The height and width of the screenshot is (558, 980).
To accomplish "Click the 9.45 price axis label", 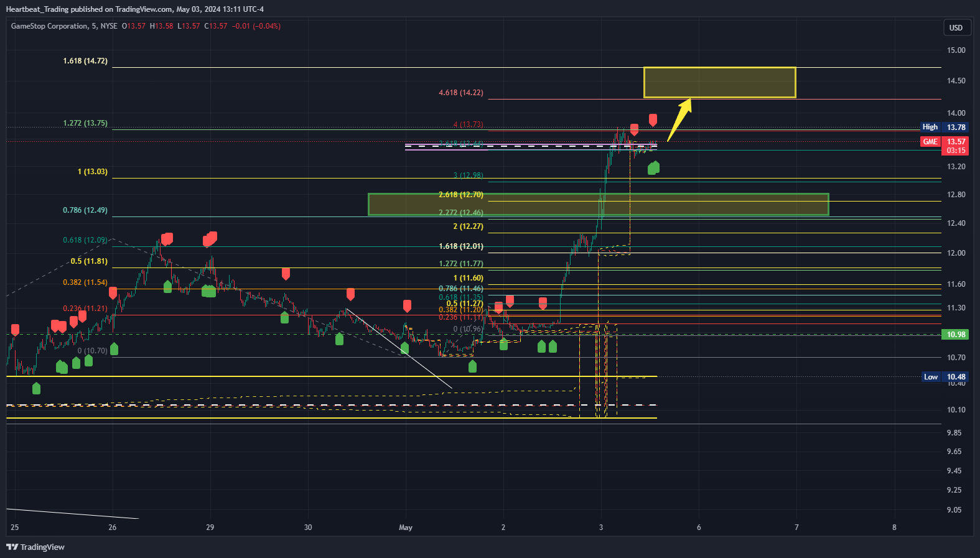I will (954, 471).
